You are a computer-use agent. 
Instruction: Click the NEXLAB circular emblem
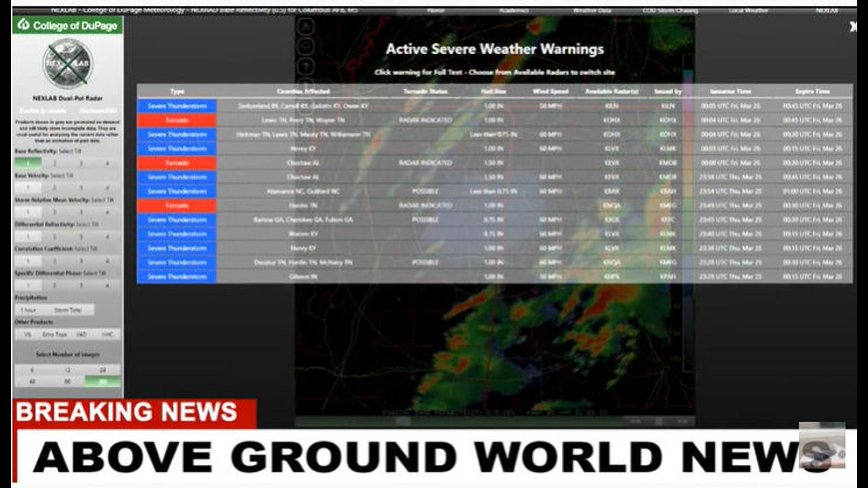[67, 64]
